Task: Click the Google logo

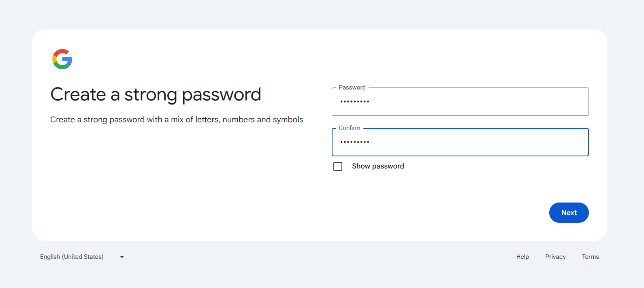Action: pos(62,59)
